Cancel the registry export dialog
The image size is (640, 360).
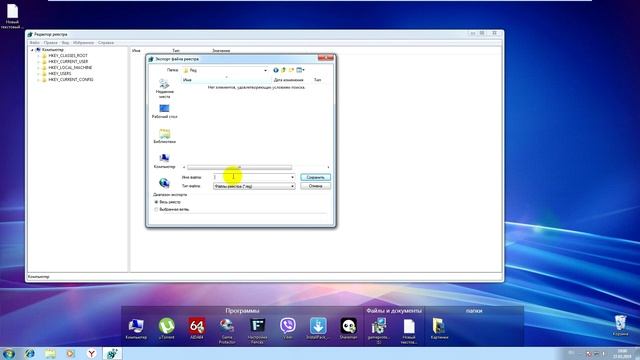point(315,186)
